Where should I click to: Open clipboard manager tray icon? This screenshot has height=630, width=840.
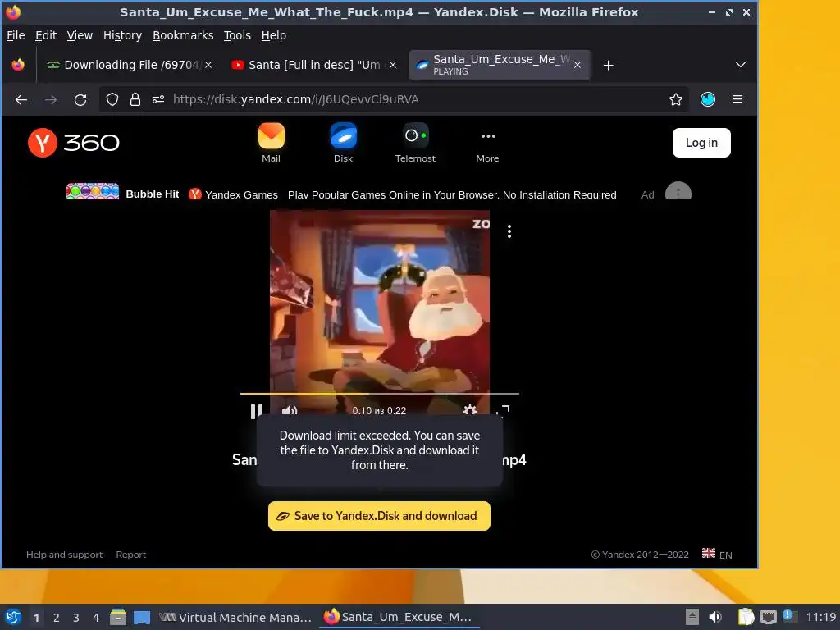tap(746, 617)
